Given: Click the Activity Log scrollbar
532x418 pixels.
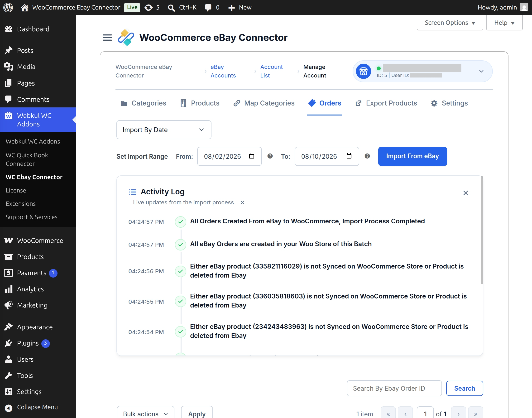Looking at the screenshot, I should click(x=482, y=230).
